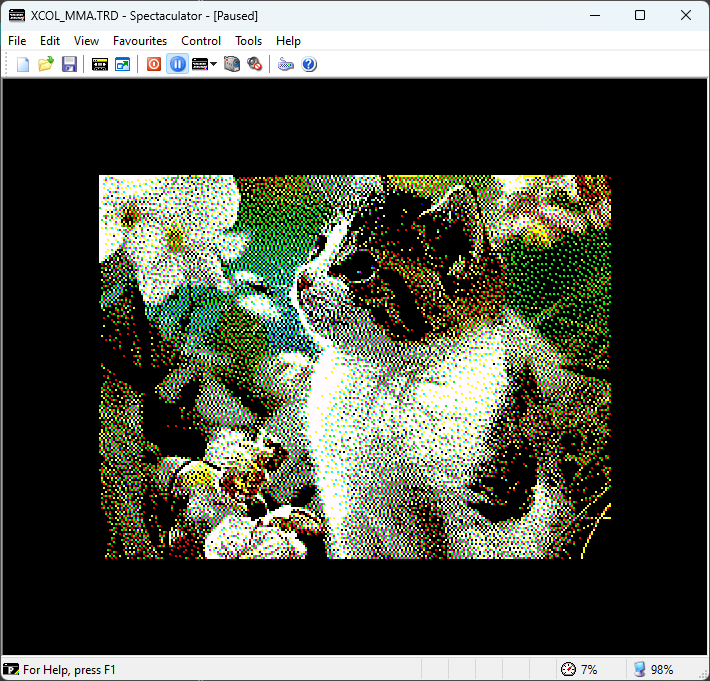Open help with the blue question icon
The height and width of the screenshot is (681, 710).
[x=309, y=64]
